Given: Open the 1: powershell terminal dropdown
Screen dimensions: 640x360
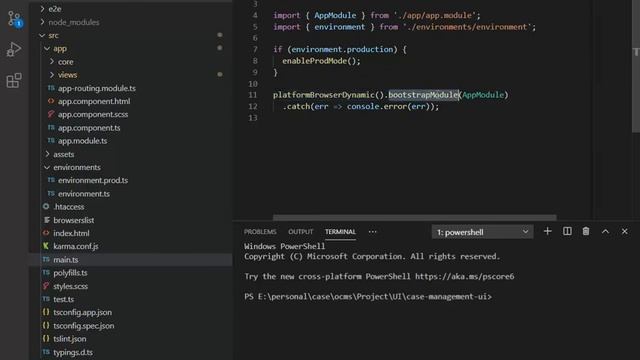Looking at the screenshot, I should 482,232.
